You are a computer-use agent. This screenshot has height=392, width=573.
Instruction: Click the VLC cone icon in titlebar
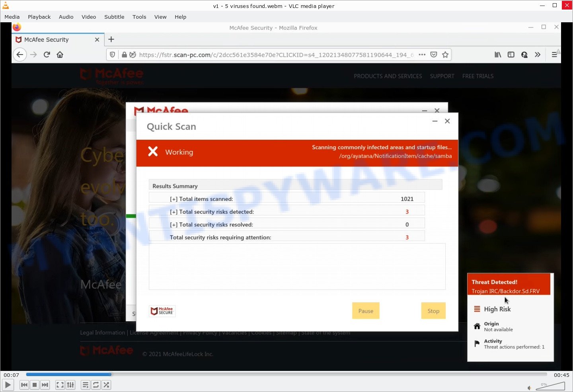pyautogui.click(x=6, y=6)
